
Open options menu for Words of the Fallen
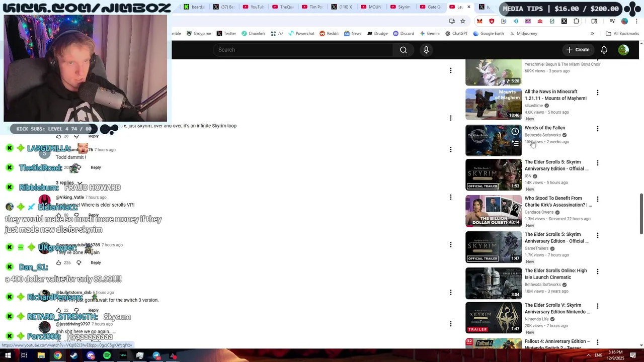(x=597, y=129)
